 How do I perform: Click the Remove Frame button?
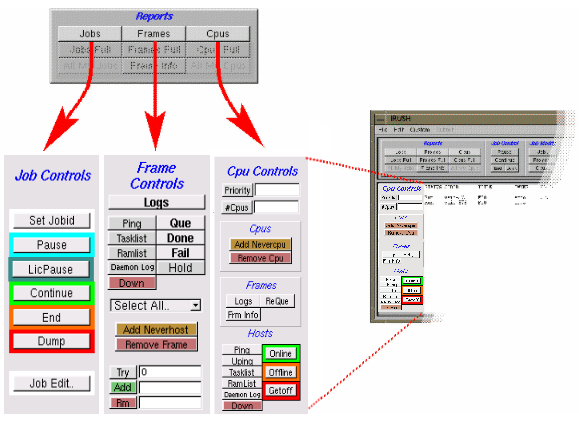156,344
